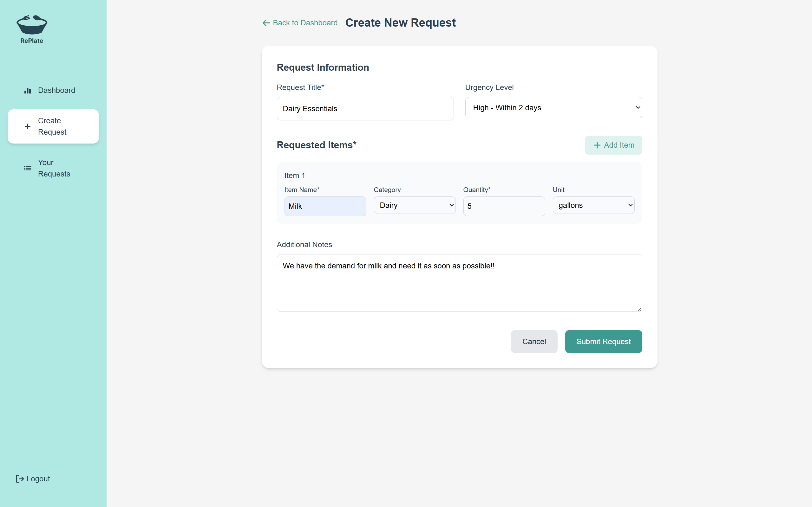Screen dimensions: 812x507
Task: Click the plus icon beside Create Request
Action: (x=28, y=126)
